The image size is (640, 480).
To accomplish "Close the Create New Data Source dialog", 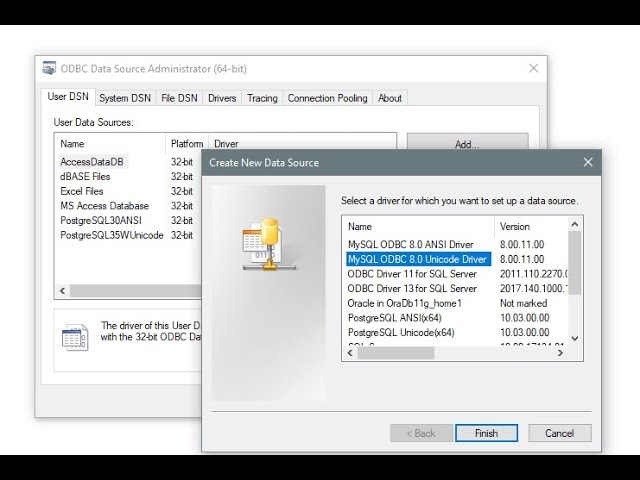I will 588,162.
